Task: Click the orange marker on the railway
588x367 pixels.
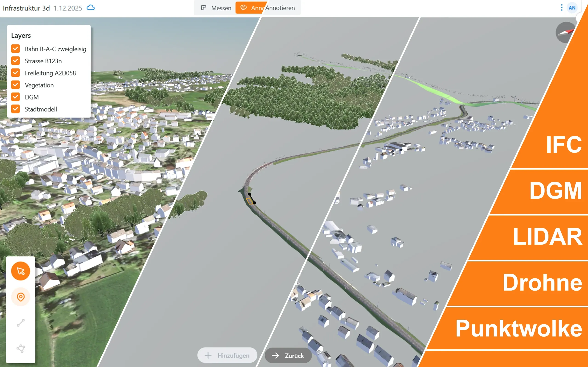Action: click(x=249, y=201)
